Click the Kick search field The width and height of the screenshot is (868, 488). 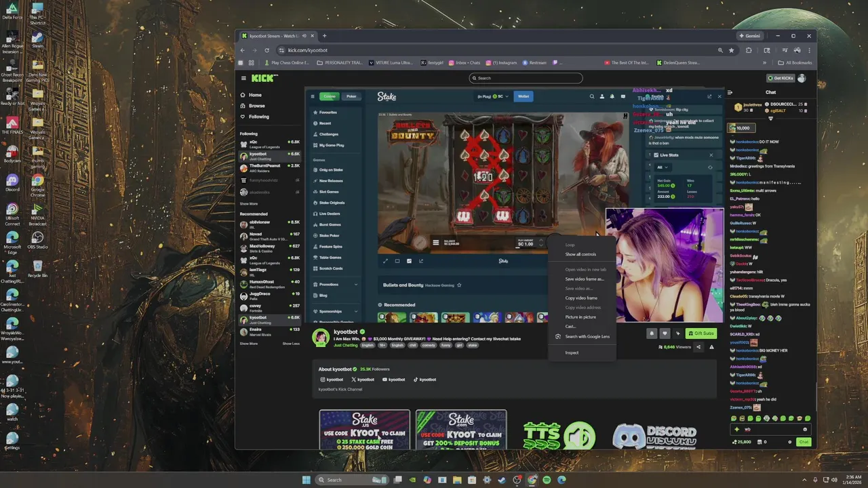526,78
